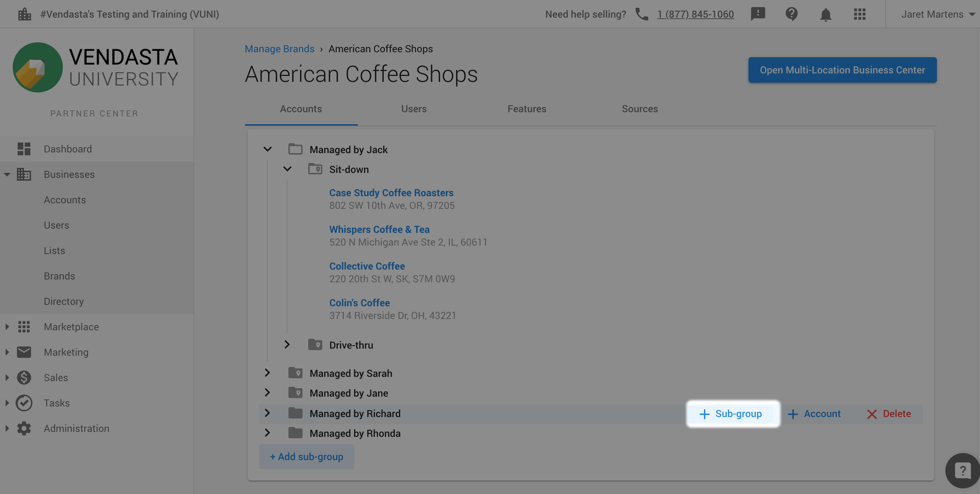Expand the Managed by Rhonda group
Screen dimensions: 980x494
pos(268,433)
